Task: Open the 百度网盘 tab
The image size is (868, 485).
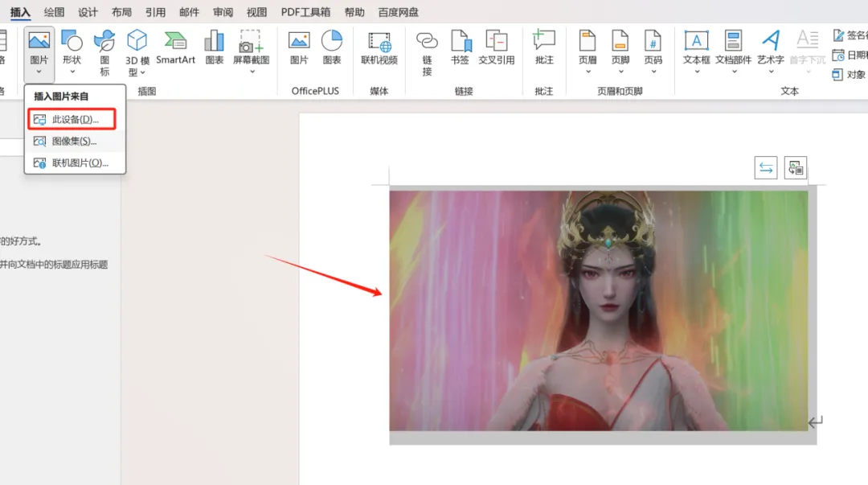Action: click(398, 12)
